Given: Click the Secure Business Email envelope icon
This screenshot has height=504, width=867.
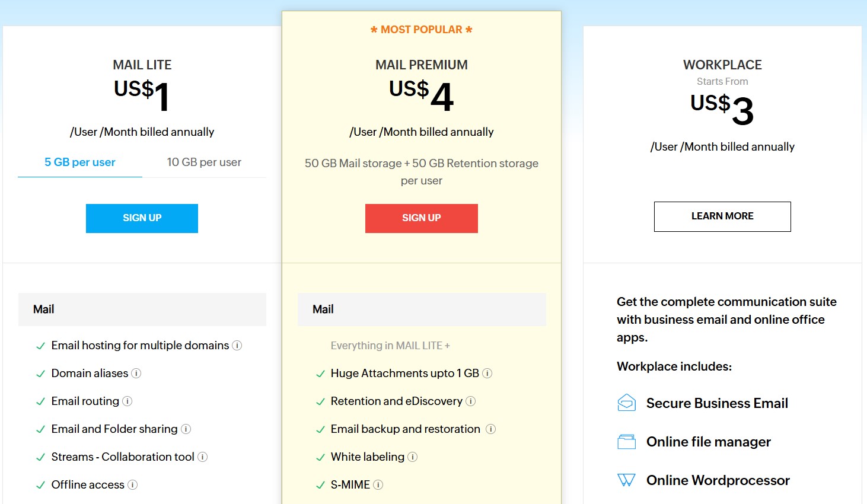Looking at the screenshot, I should [626, 403].
